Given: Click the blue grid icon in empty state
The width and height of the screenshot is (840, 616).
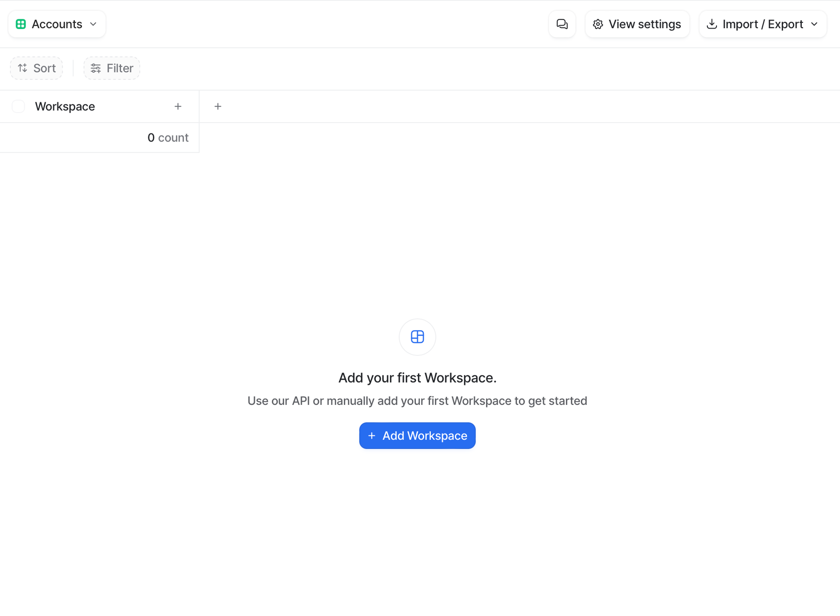Looking at the screenshot, I should point(417,337).
